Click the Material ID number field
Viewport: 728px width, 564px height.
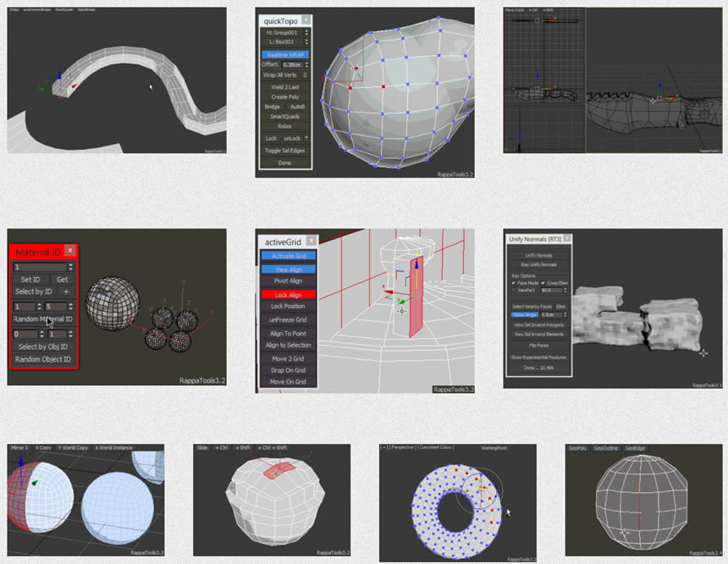(x=40, y=267)
